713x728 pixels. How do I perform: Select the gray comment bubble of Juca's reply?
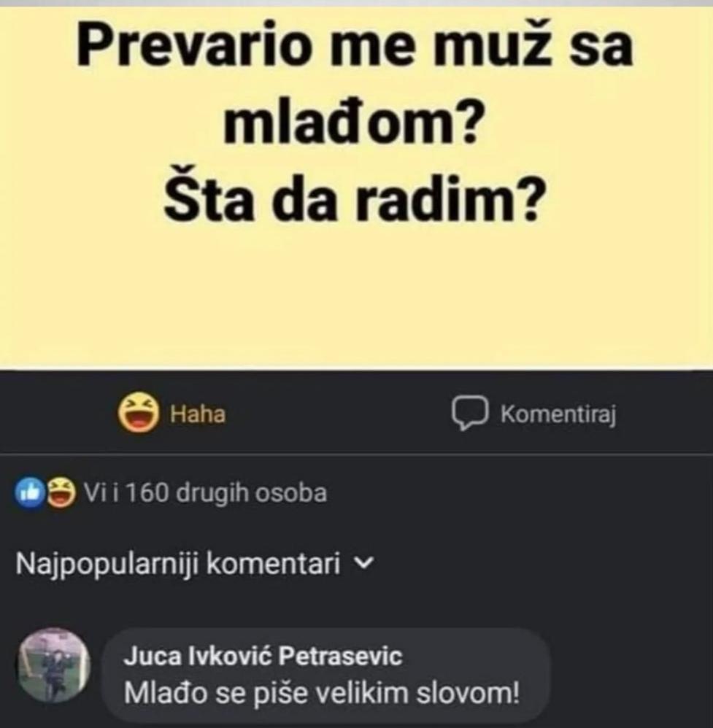[x=325, y=674]
